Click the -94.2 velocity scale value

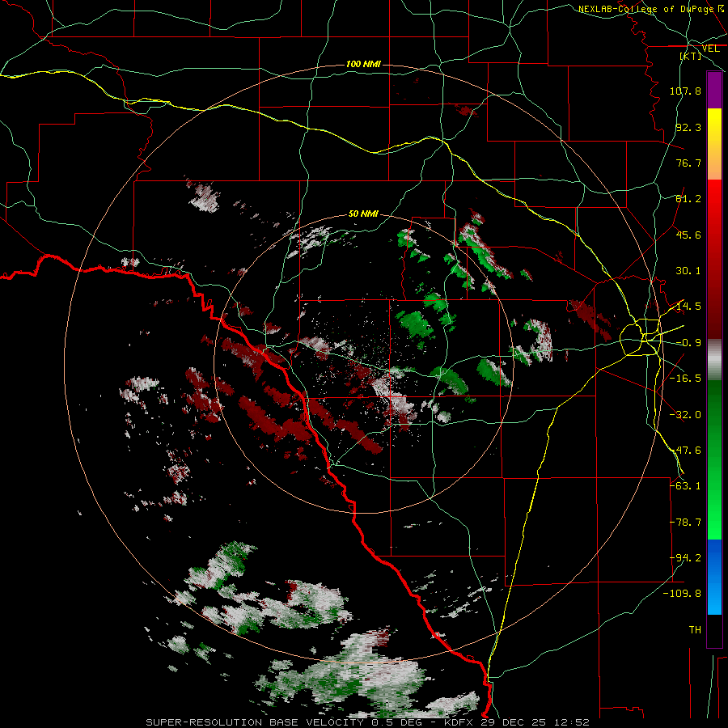[685, 558]
